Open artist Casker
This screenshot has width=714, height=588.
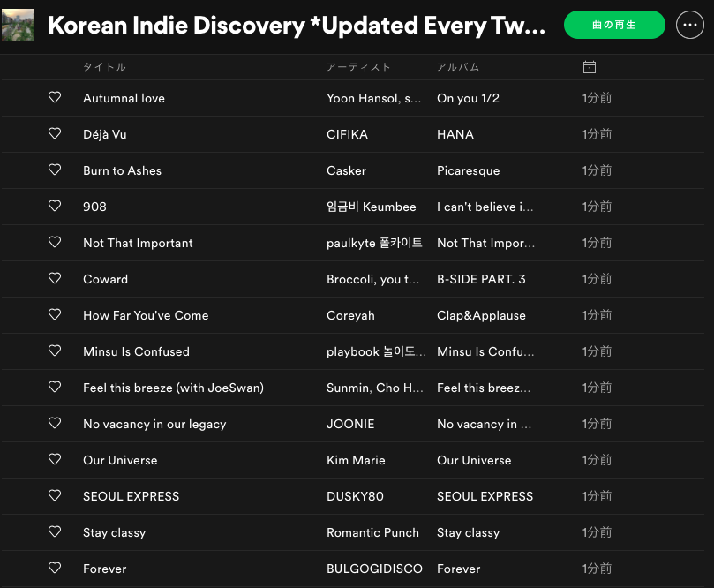pyautogui.click(x=346, y=170)
